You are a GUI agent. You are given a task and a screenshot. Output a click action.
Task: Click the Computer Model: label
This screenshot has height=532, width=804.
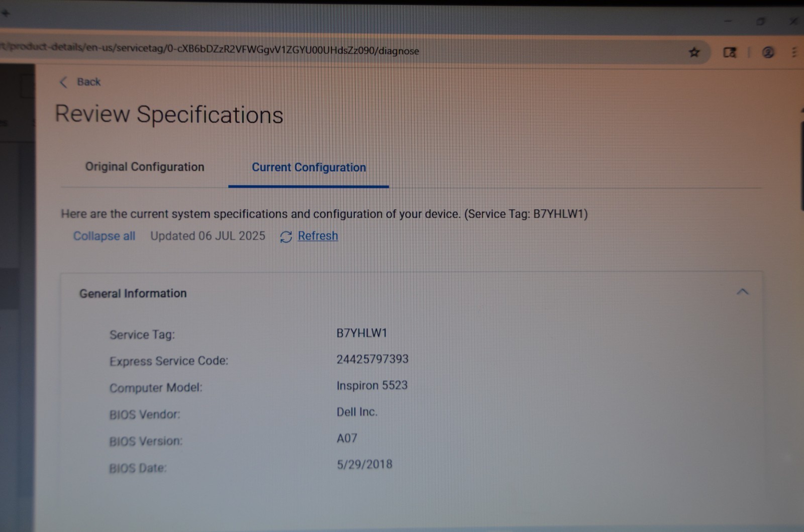(x=156, y=388)
